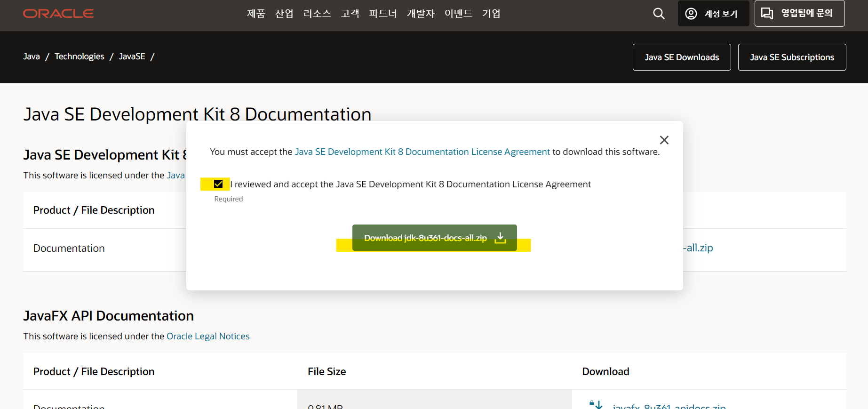The image size is (868, 409).
Task: Click the Java license link under Development Kit heading
Action: [176, 175]
